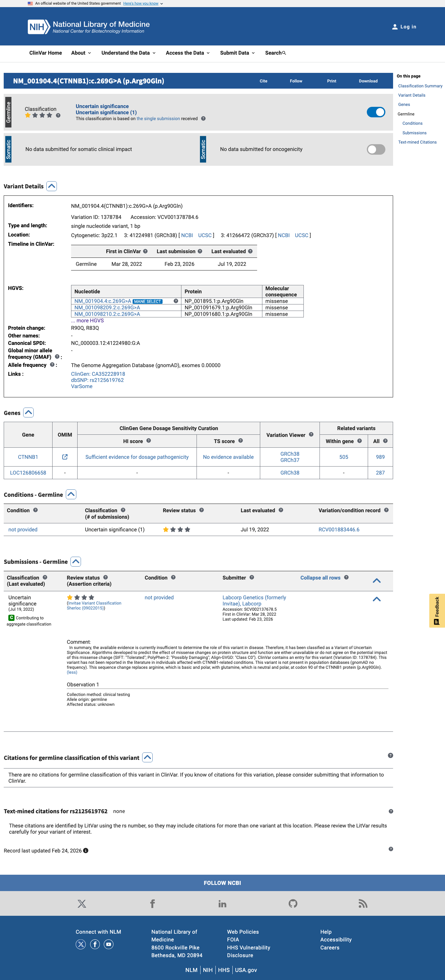
Task: Click info icon after Record last updated
Action: pyautogui.click(x=86, y=851)
